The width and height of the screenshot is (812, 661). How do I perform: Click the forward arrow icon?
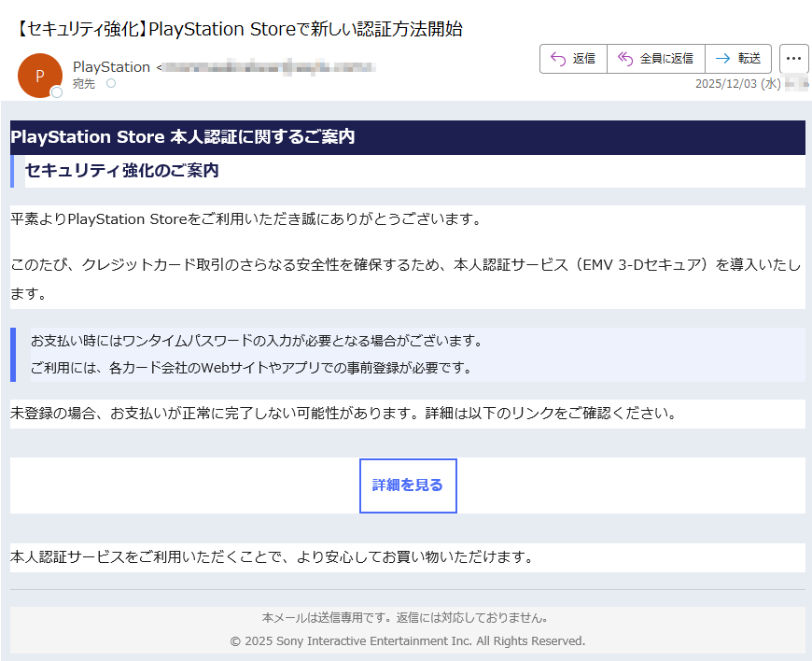tap(721, 59)
